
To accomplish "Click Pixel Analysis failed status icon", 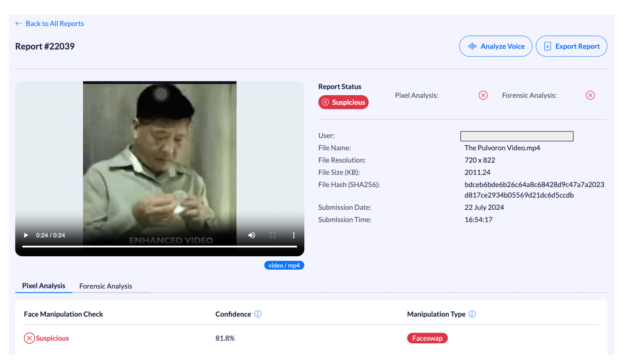I will pyautogui.click(x=483, y=95).
